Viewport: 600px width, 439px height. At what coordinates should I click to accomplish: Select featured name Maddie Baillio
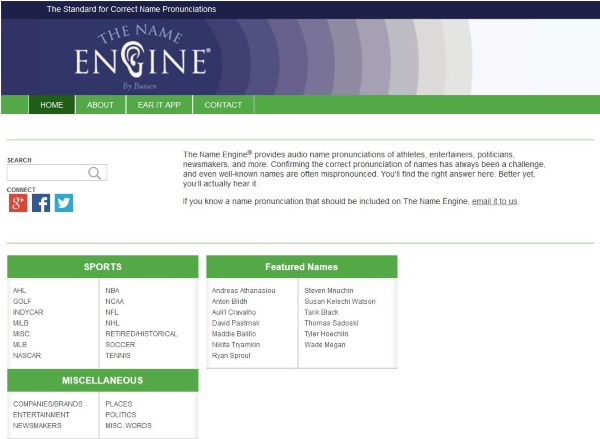click(234, 334)
